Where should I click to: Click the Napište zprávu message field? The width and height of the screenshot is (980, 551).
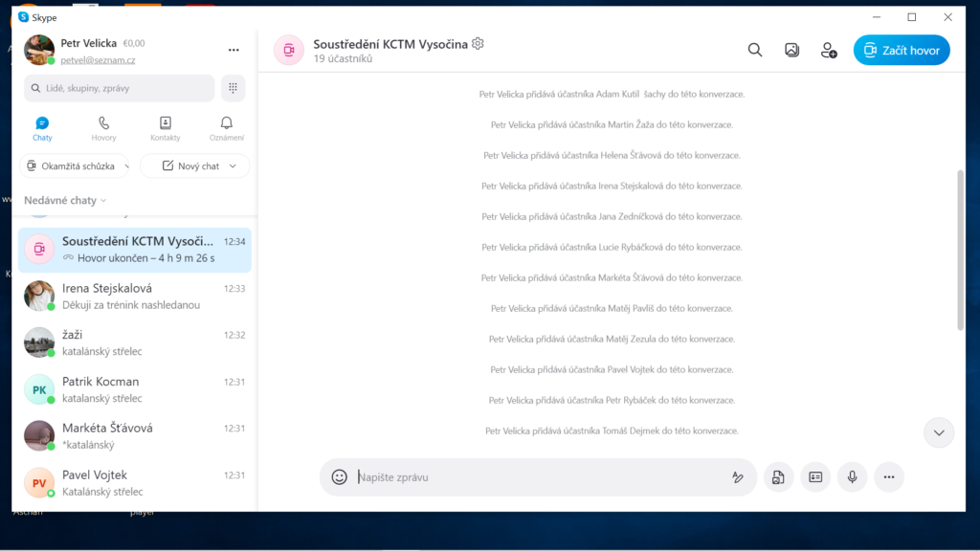pyautogui.click(x=536, y=476)
